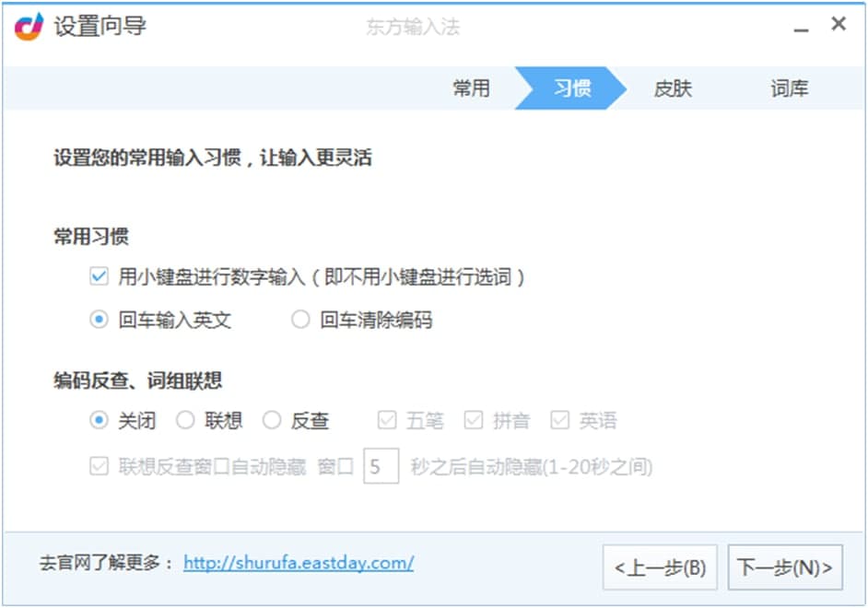Click the auto-hide seconds input field
Viewport: 868px width, 608px height.
pos(381,466)
